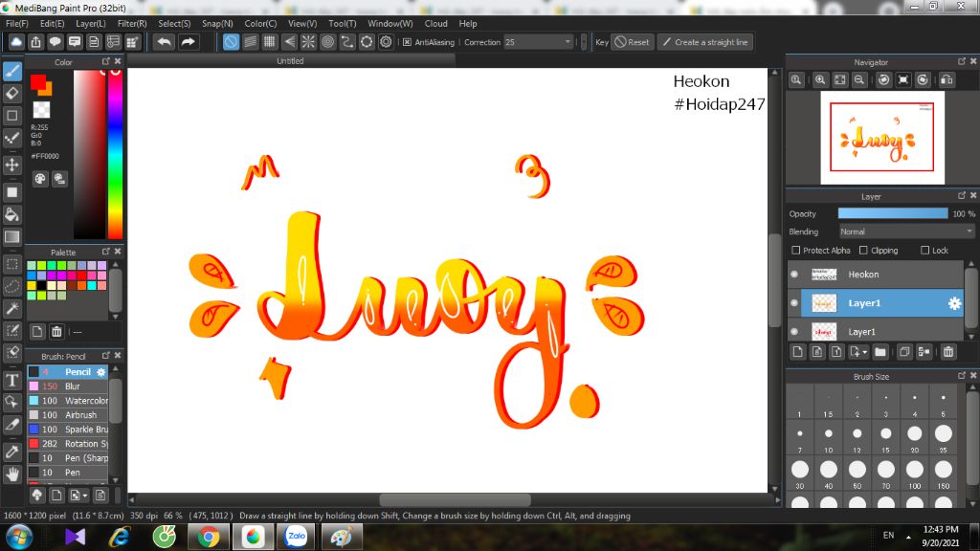
Task: Switch to the Untitled canvas tab
Action: (290, 60)
